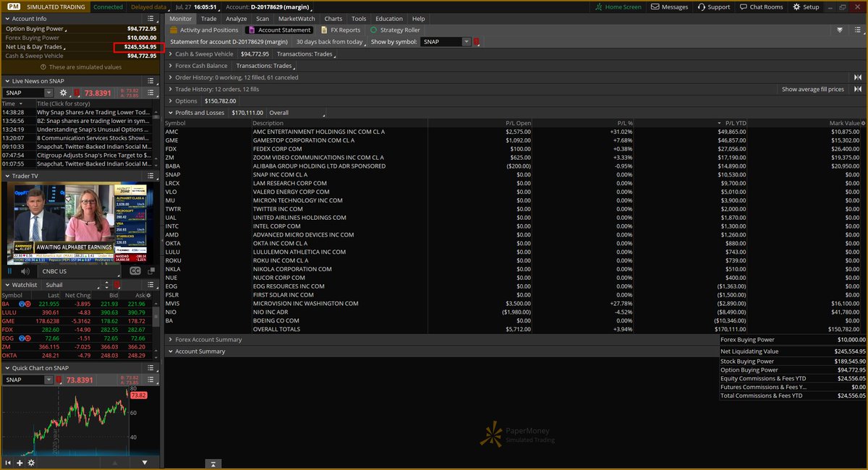Collapse the Account Summary section
Viewport: 868px width, 470px height.
(x=171, y=351)
